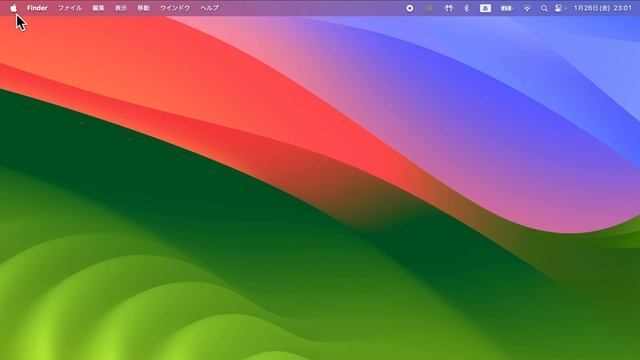This screenshot has height=360, width=640.
Task: Open the 移動 menu
Action: [143, 8]
